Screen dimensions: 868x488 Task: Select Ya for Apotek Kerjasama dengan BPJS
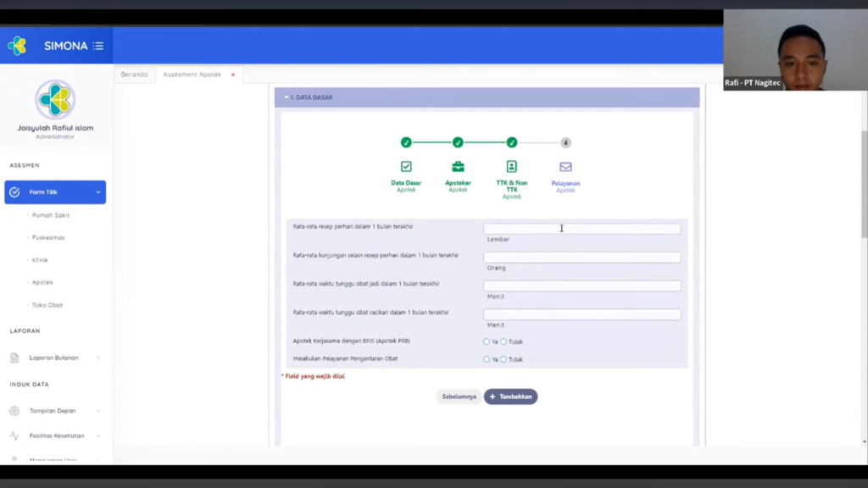[x=487, y=341]
